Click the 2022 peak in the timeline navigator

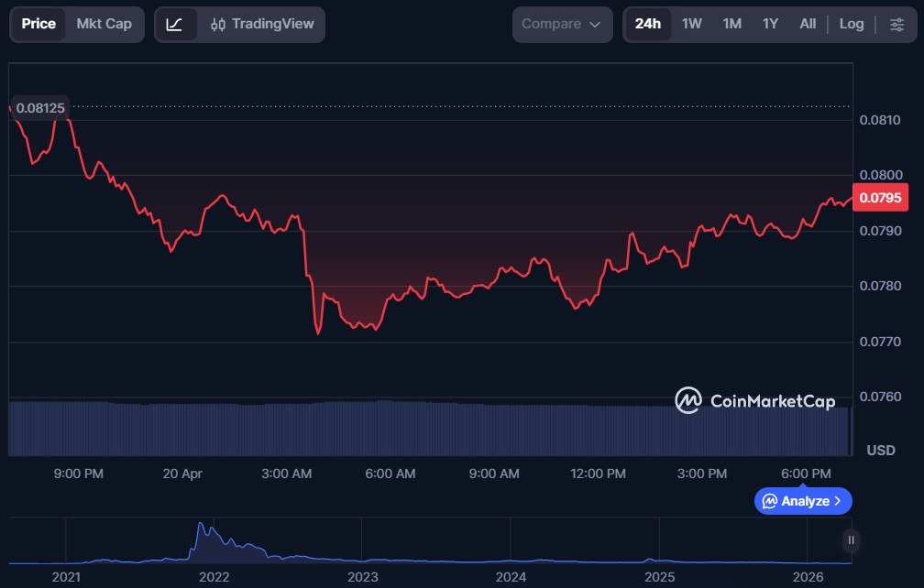pyautogui.click(x=201, y=533)
